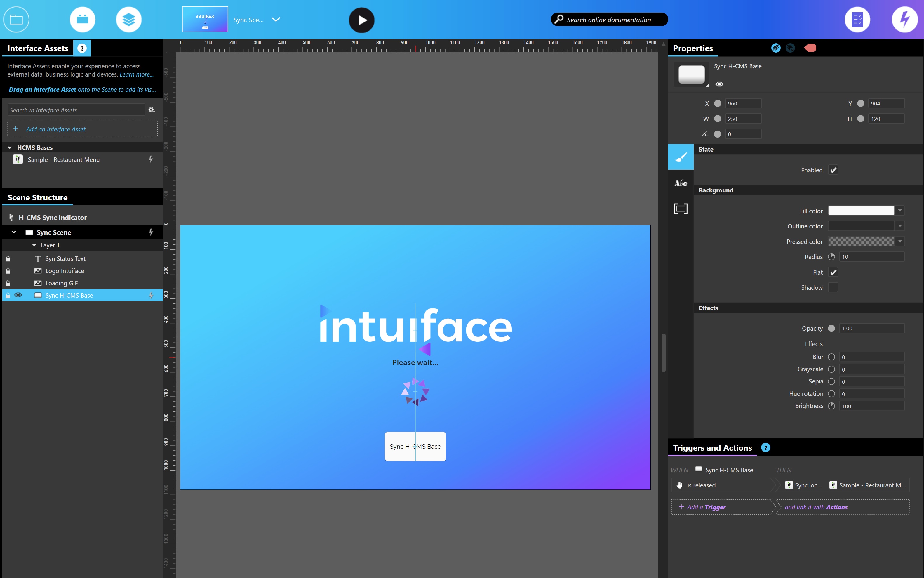The width and height of the screenshot is (924, 578).
Task: Toggle the Shadow checkbox
Action: pyautogui.click(x=833, y=287)
